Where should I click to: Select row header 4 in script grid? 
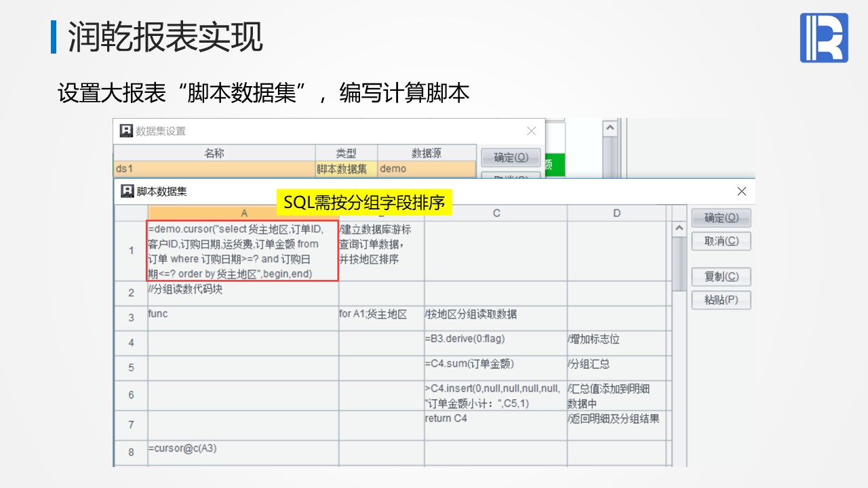click(x=131, y=343)
